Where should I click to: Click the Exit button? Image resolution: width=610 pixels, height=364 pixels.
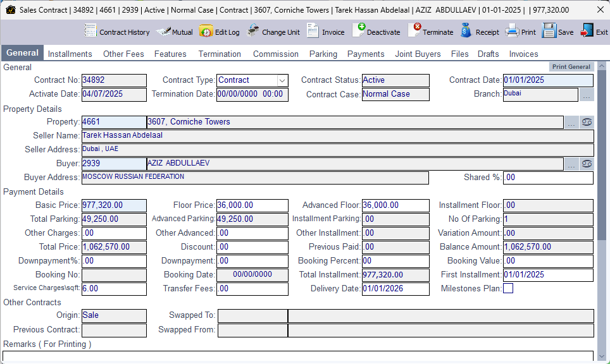pyautogui.click(x=594, y=32)
